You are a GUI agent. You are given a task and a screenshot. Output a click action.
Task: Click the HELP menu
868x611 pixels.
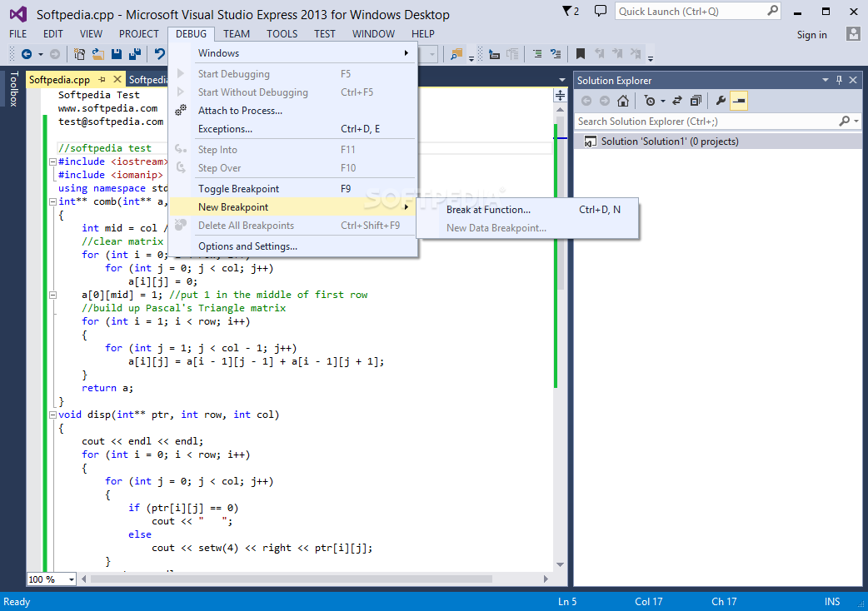[x=423, y=34]
